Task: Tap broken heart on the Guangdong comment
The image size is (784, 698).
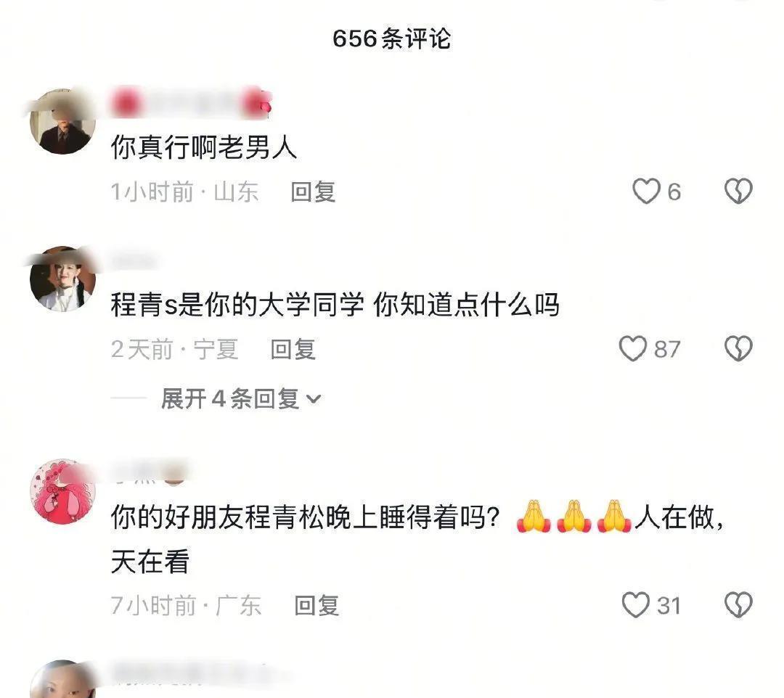Action: [738, 605]
